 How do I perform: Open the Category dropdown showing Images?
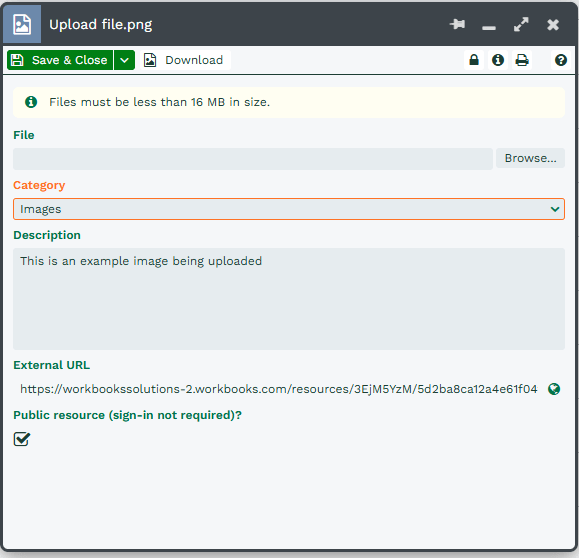(289, 209)
